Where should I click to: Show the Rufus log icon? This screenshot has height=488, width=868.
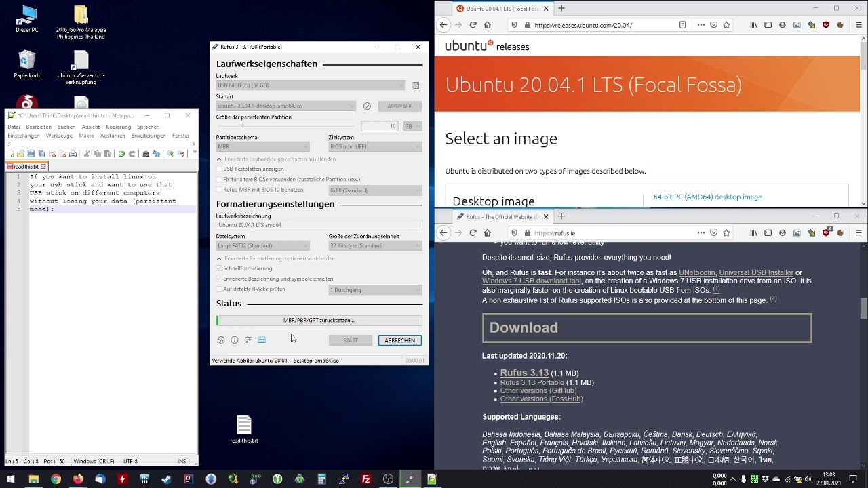pyautogui.click(x=262, y=340)
